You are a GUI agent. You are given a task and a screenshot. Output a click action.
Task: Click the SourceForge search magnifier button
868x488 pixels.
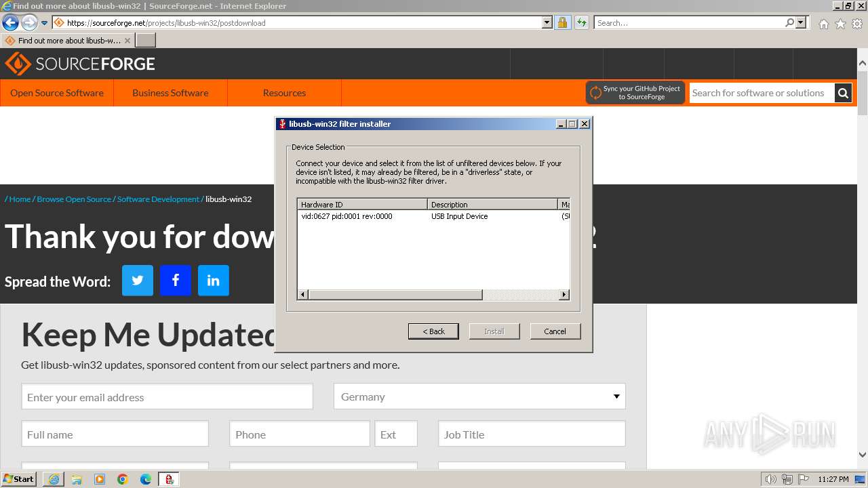click(843, 93)
